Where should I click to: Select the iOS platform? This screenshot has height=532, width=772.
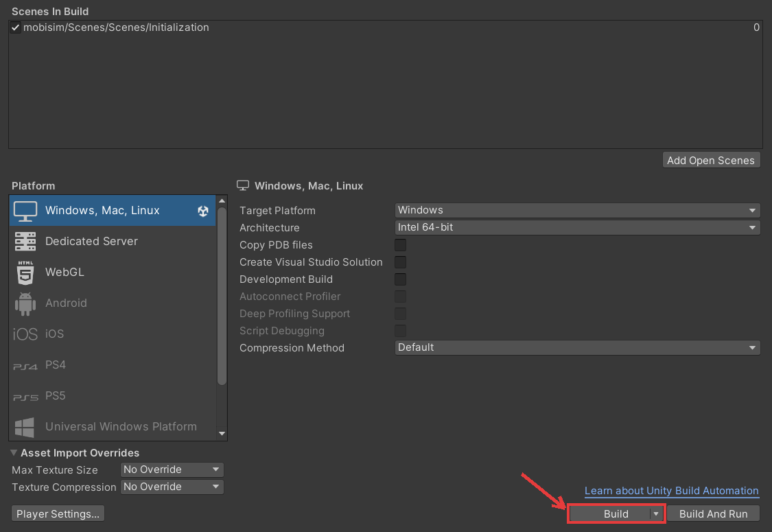tap(113, 334)
